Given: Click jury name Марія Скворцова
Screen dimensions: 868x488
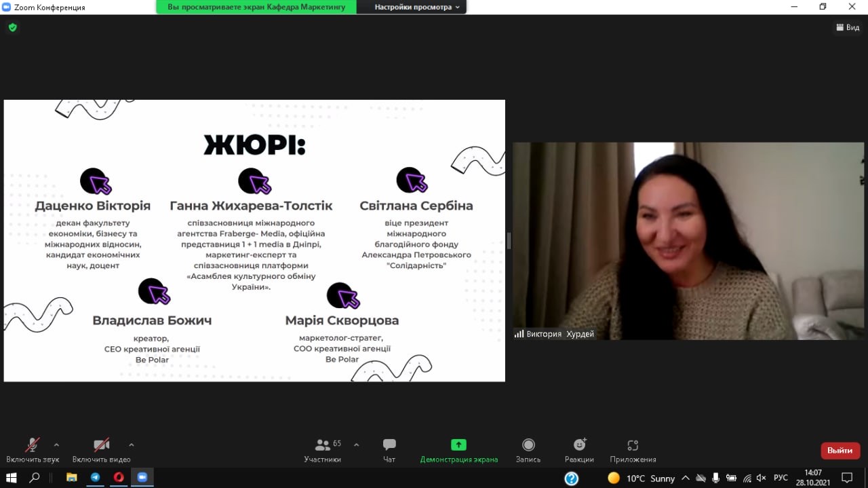Looking at the screenshot, I should pyautogui.click(x=342, y=320).
